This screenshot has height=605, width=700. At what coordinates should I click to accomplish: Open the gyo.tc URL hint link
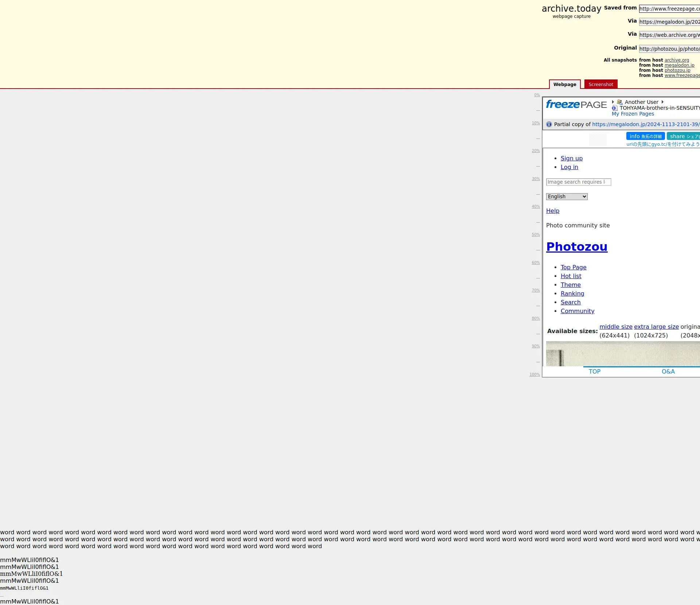[x=663, y=144]
